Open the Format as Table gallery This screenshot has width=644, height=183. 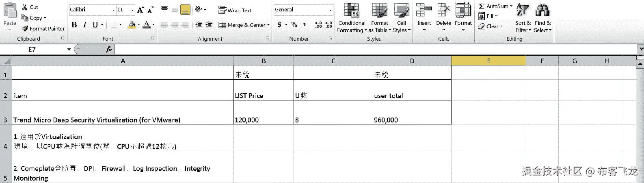click(x=380, y=17)
